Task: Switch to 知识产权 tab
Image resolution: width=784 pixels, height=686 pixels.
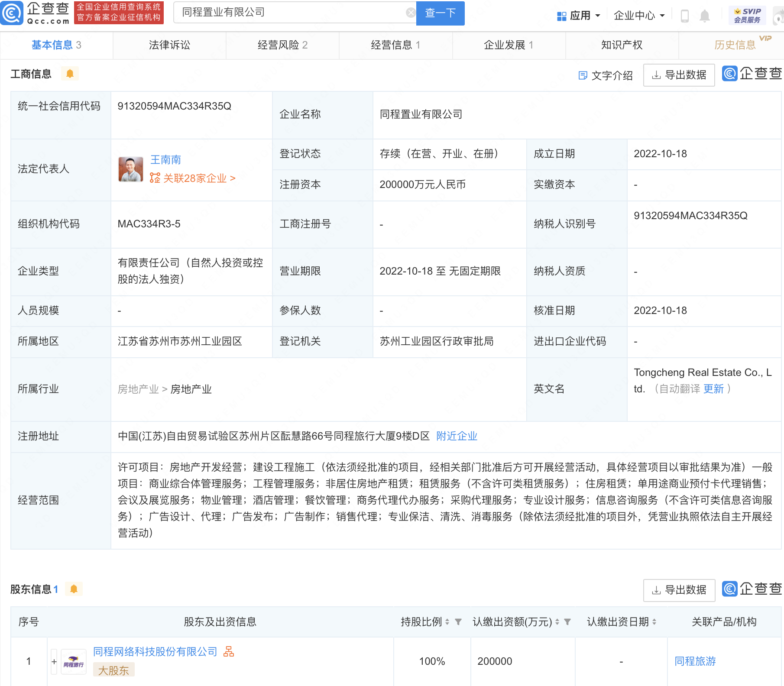Action: [622, 45]
